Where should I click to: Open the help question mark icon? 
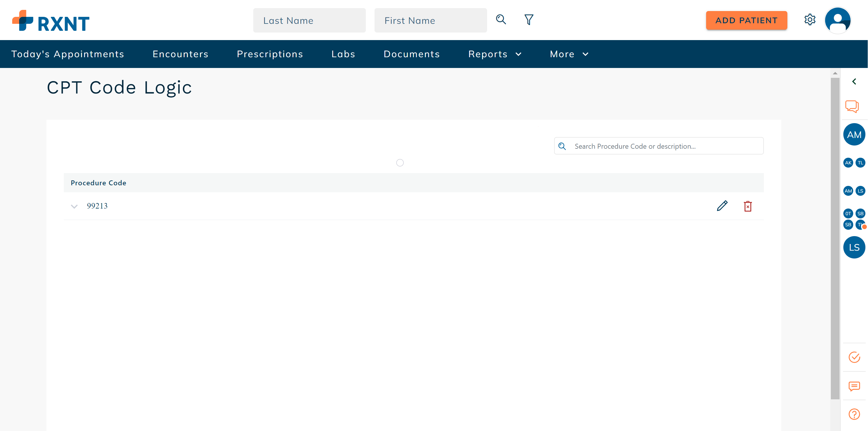pos(854,414)
